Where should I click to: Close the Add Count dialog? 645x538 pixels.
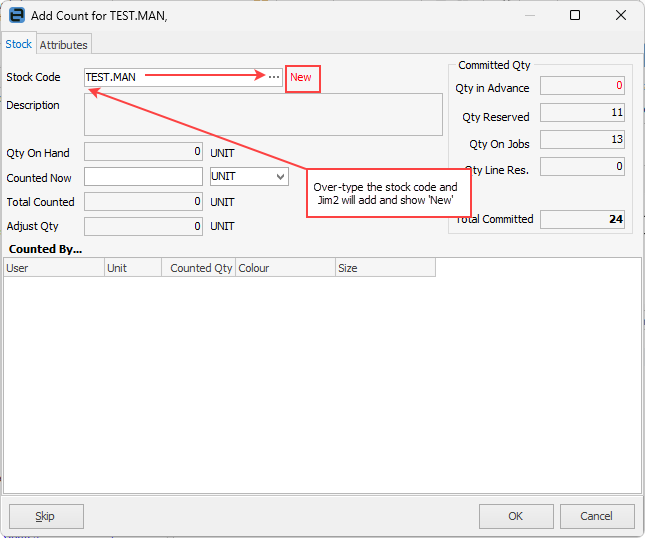[621, 15]
